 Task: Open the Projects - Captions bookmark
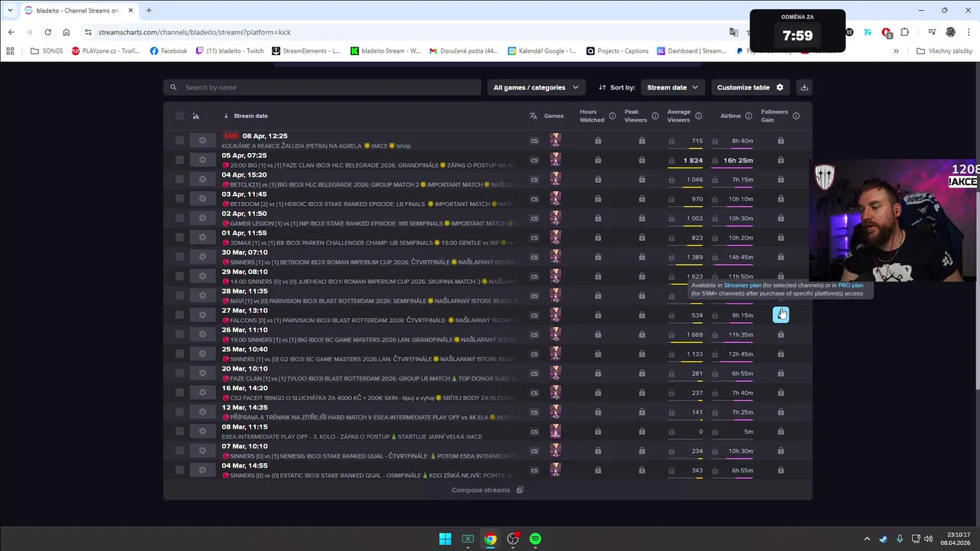(x=617, y=51)
